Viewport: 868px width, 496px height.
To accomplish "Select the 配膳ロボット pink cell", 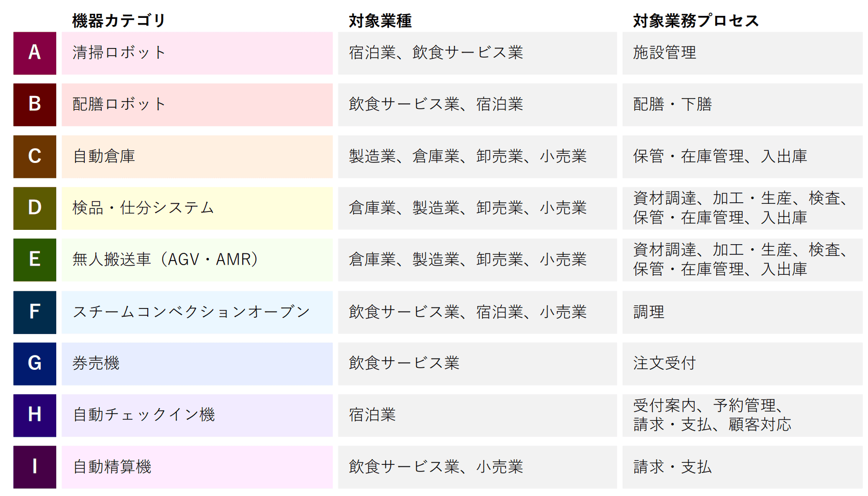I will (x=197, y=105).
